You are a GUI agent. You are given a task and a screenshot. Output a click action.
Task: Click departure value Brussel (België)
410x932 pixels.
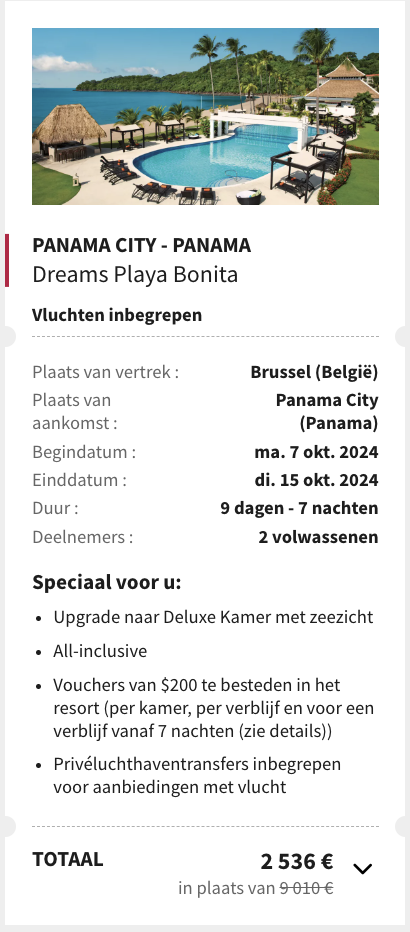click(x=314, y=372)
